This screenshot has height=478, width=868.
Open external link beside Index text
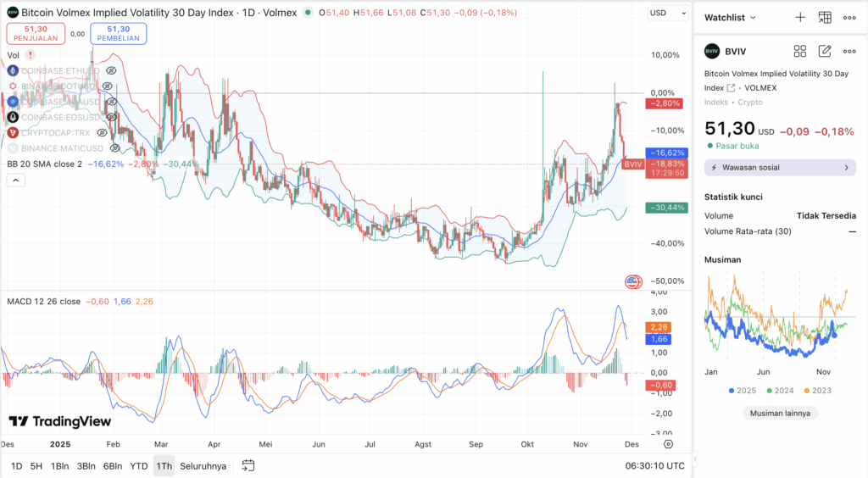pyautogui.click(x=731, y=87)
